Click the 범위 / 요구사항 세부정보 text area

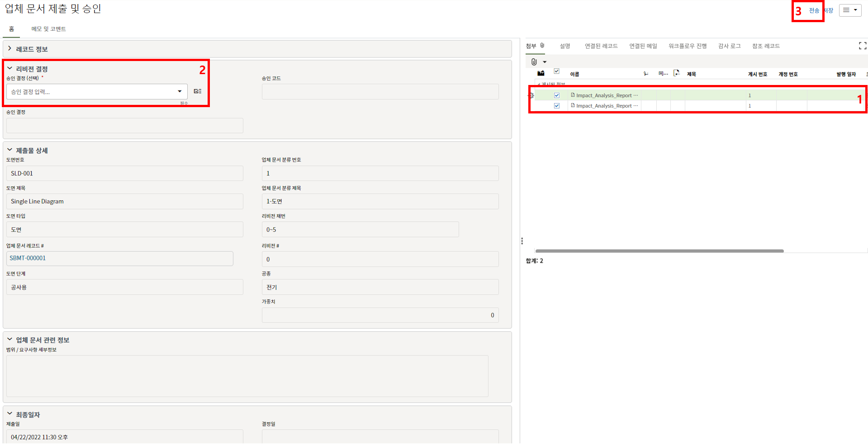click(x=247, y=376)
